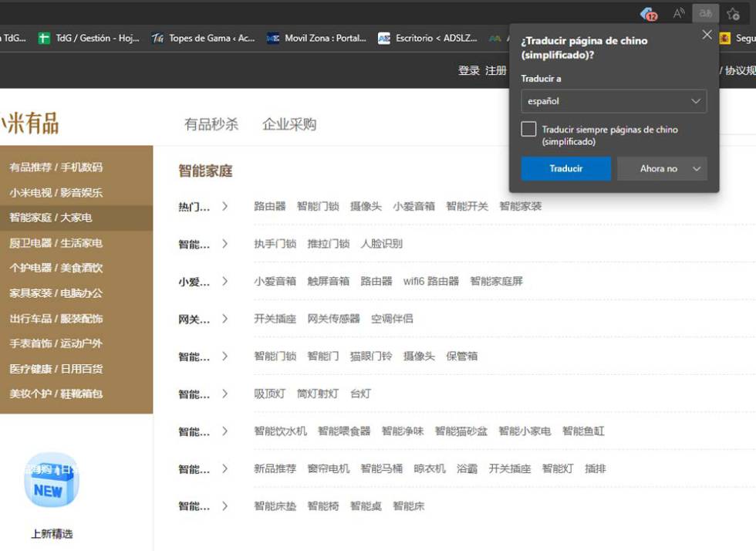
Task: Click 智能鱼缸 link
Action: pyautogui.click(x=583, y=431)
